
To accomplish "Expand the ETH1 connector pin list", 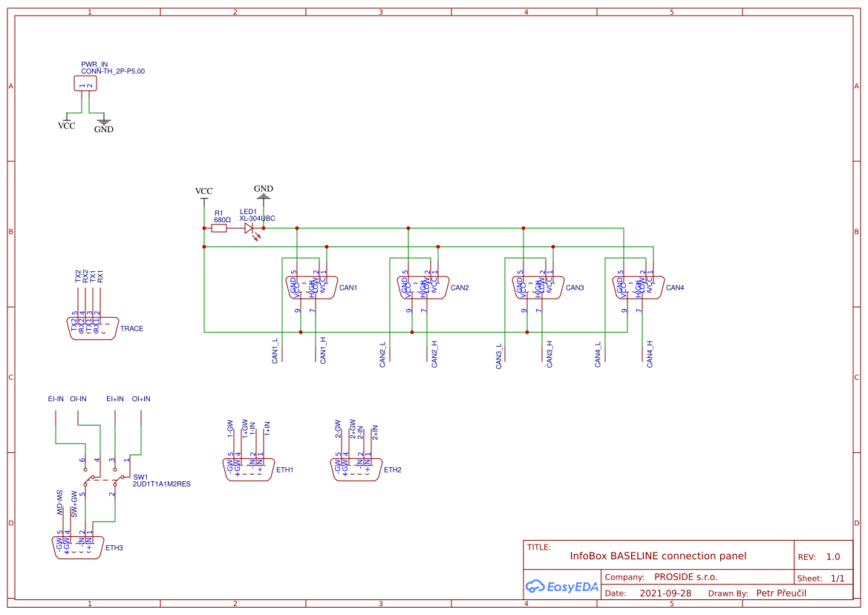I will click(249, 468).
